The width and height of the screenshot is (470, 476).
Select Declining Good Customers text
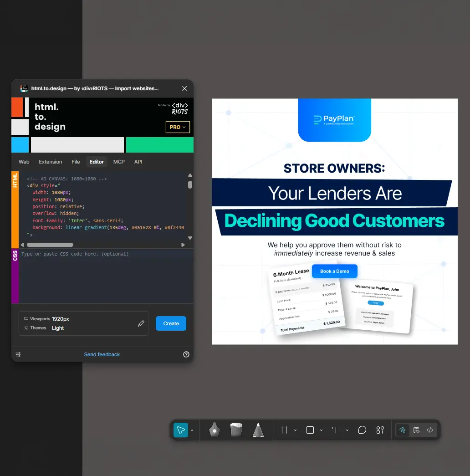(334, 221)
